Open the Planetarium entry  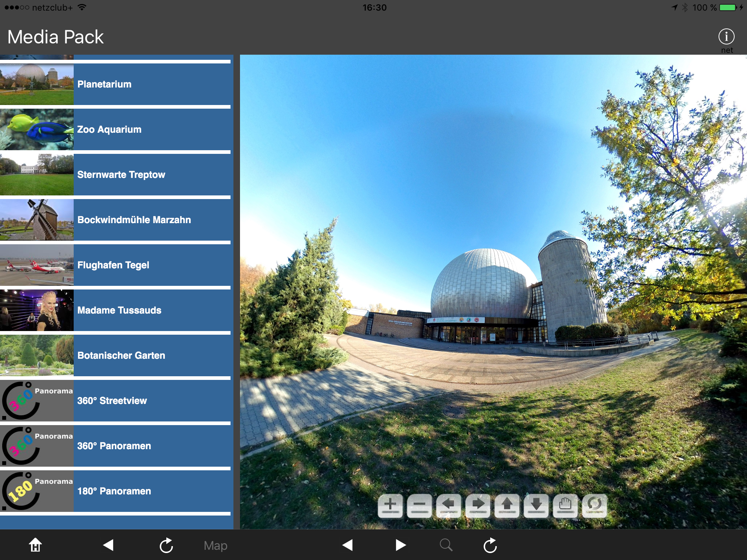[115, 84]
